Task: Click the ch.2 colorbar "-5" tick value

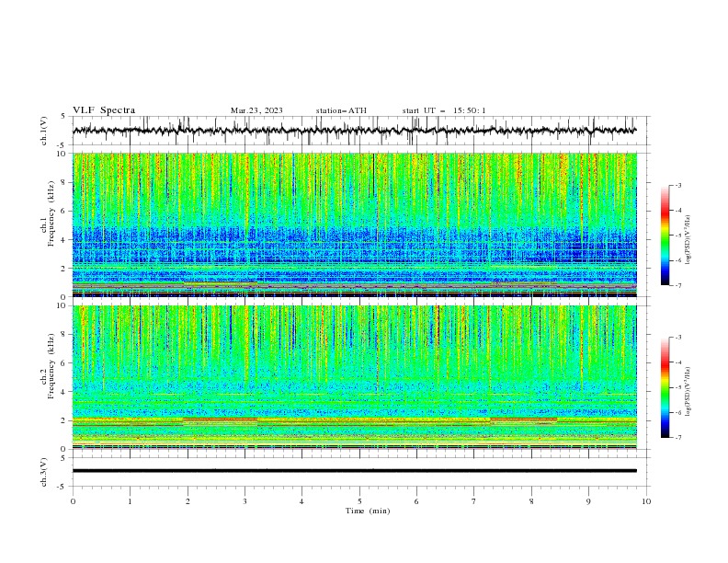Action: point(678,387)
